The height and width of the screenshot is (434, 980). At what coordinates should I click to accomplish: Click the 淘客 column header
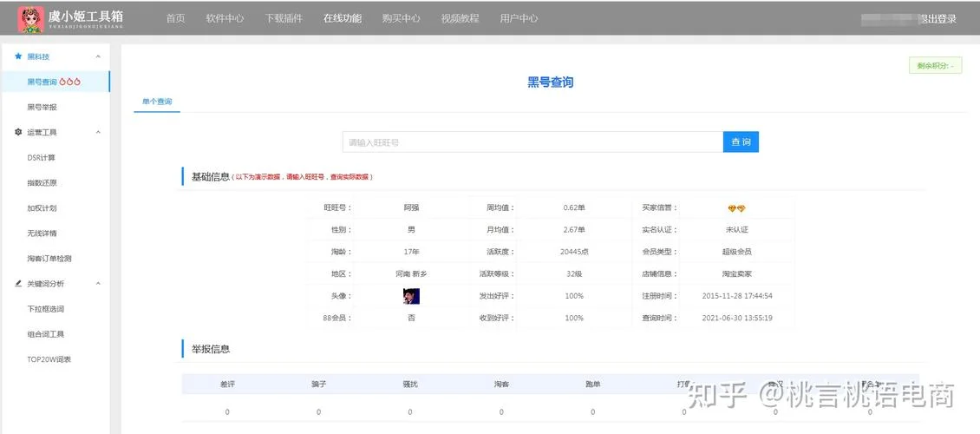501,384
